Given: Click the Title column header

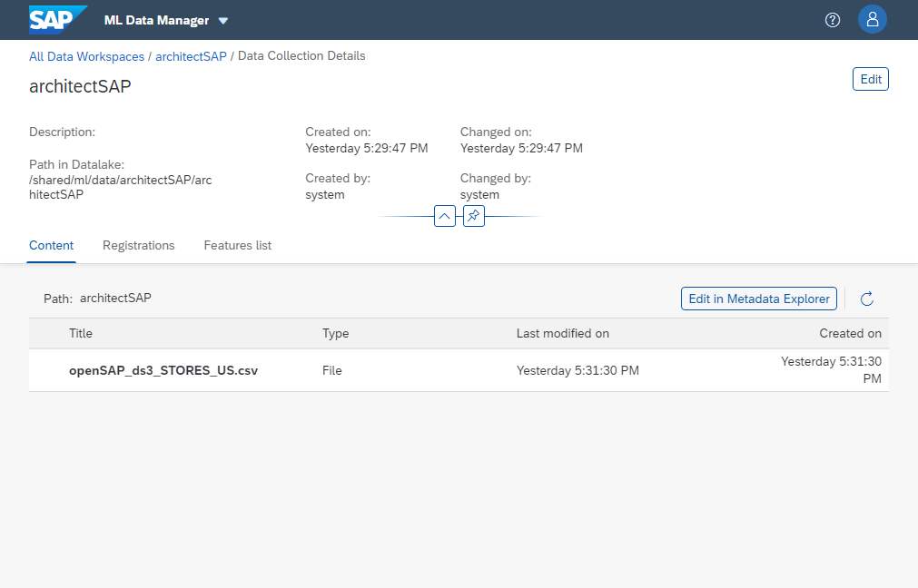Looking at the screenshot, I should click(81, 334).
